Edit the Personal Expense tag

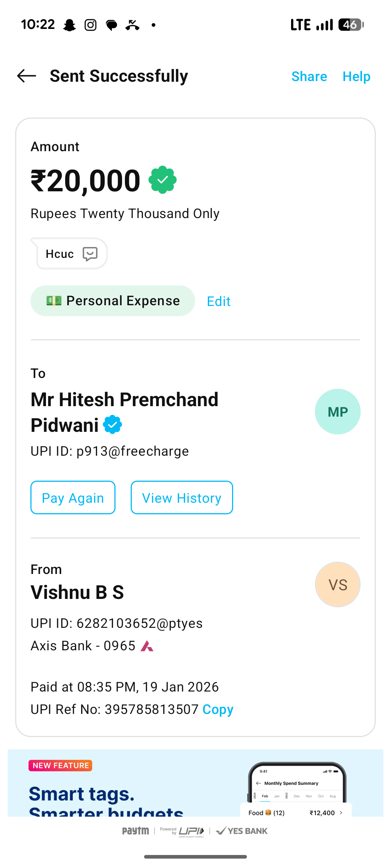219,301
